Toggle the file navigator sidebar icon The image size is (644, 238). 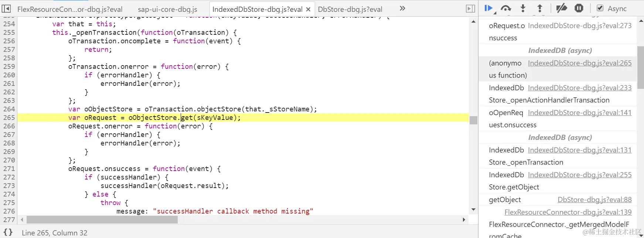[x=6, y=9]
